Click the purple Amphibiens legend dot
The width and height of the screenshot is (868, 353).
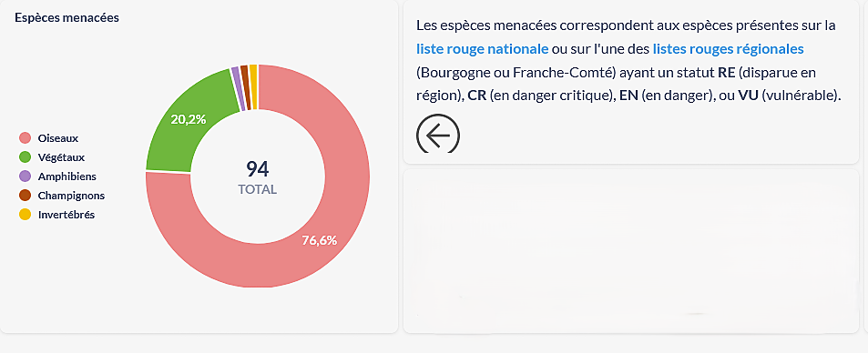[25, 176]
